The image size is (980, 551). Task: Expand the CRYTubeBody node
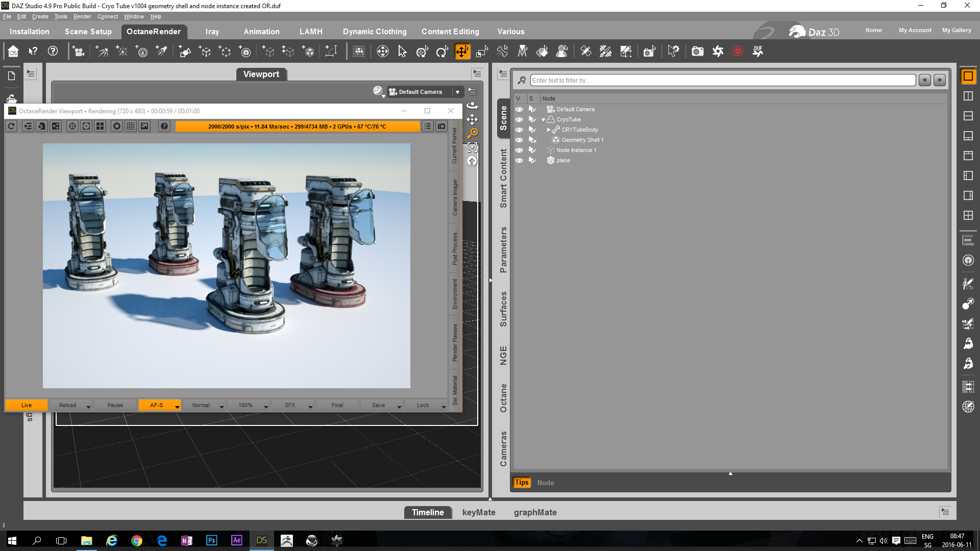click(x=549, y=130)
